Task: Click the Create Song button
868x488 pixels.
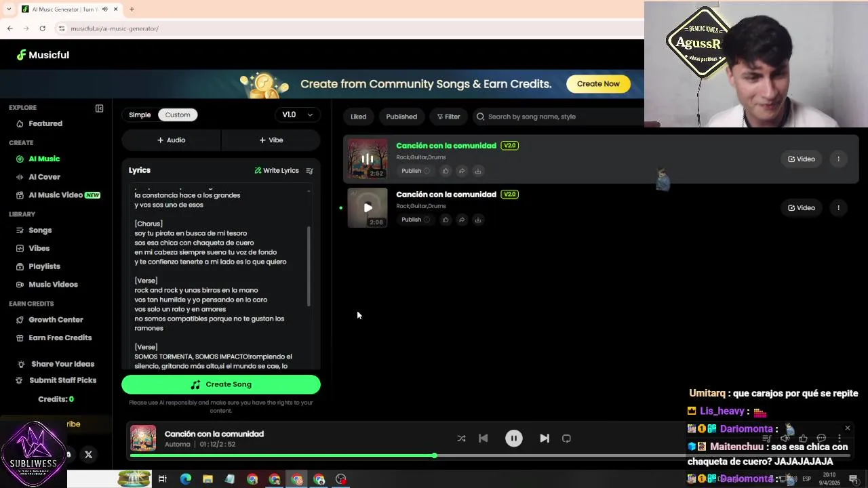Action: (x=221, y=384)
